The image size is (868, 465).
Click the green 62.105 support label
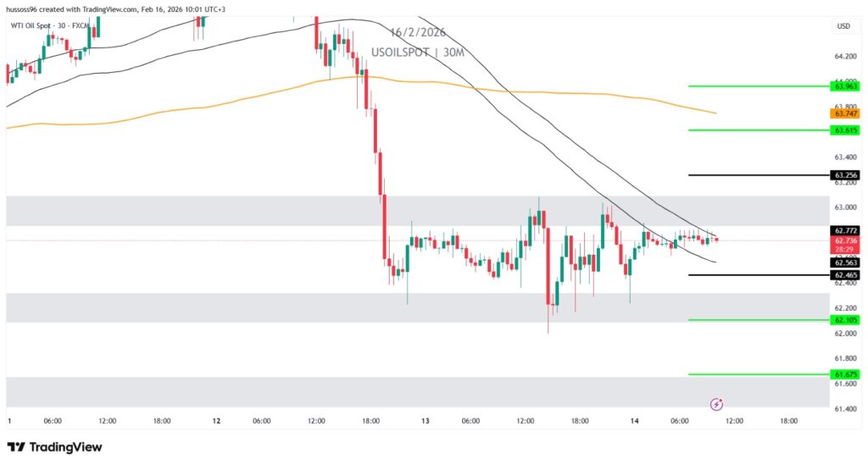point(846,320)
